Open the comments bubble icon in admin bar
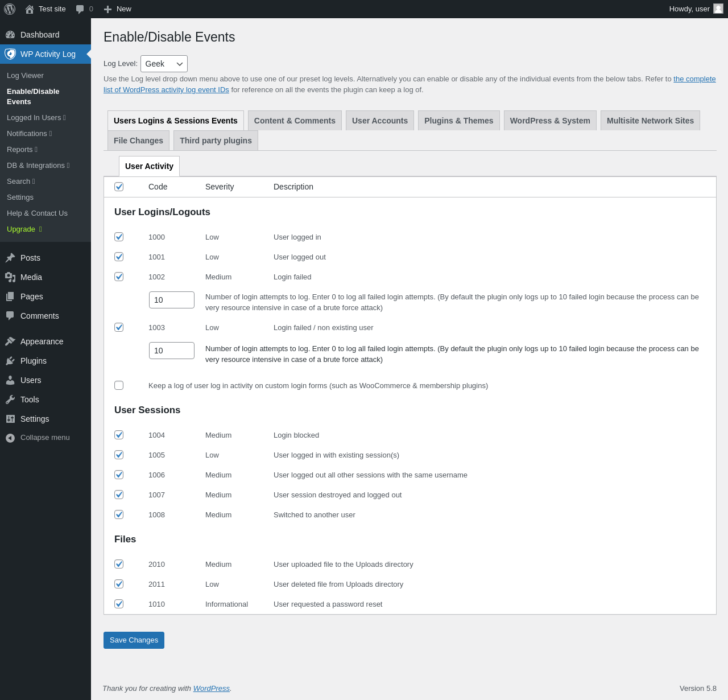Viewport: 728px width, 700px height. [x=80, y=9]
